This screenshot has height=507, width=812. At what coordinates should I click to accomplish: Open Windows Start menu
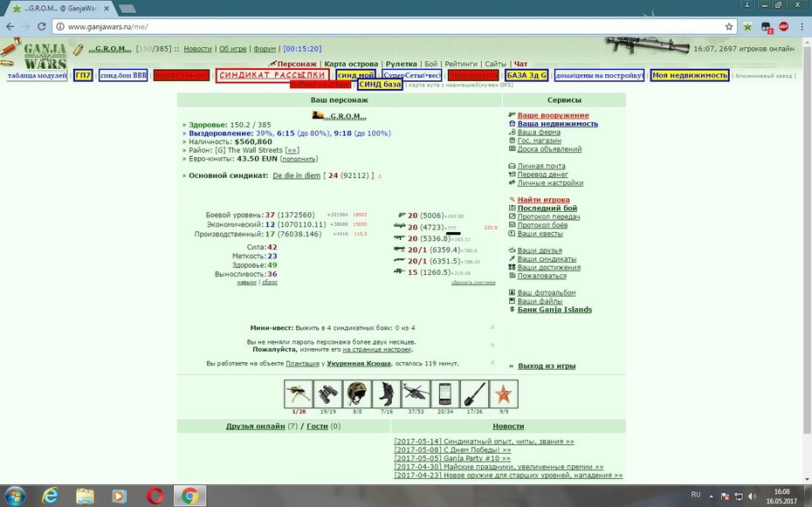pos(15,496)
